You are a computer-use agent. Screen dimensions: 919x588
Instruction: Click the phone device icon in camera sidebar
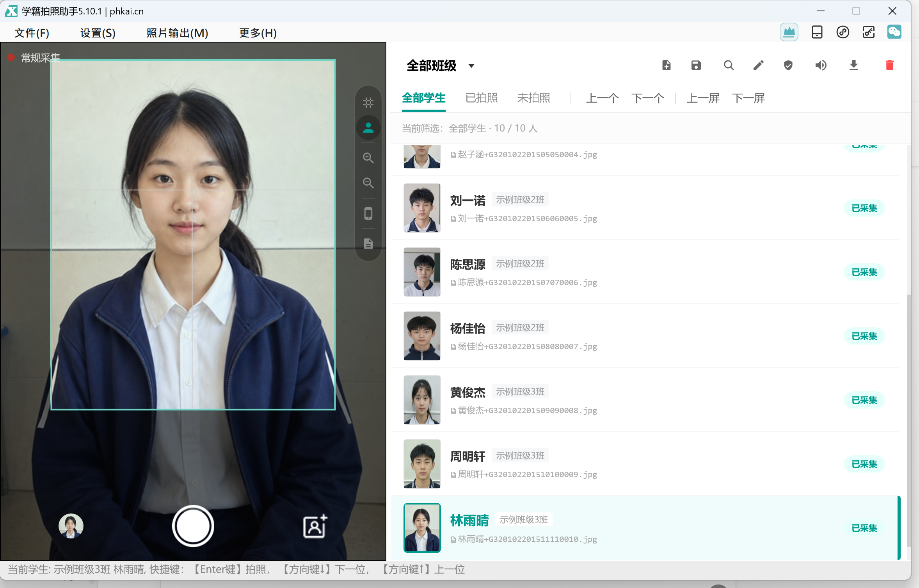[368, 213]
